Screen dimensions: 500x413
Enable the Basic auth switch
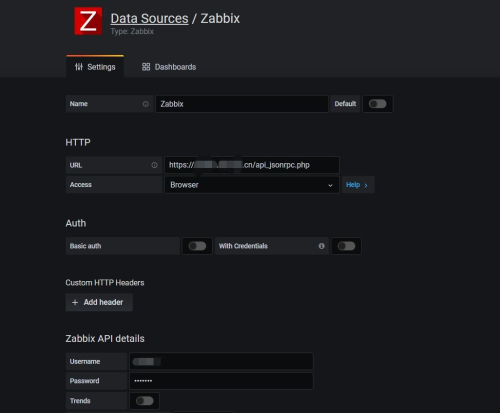pyautogui.click(x=197, y=246)
